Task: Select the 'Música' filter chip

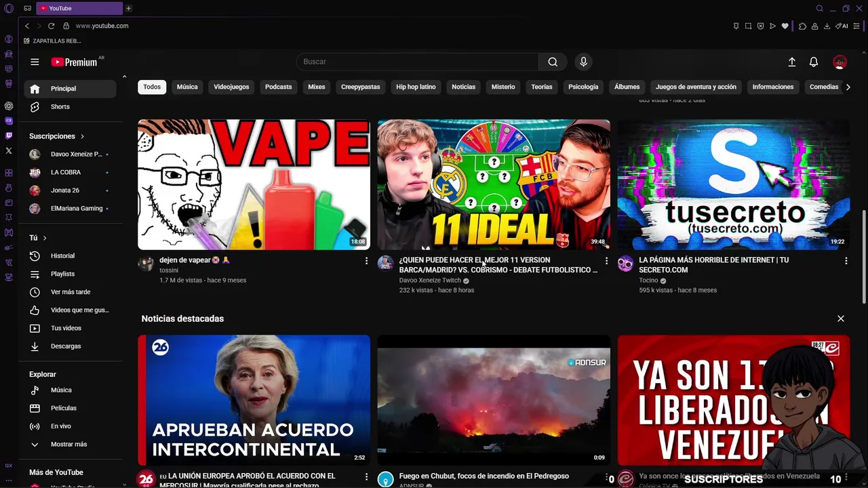Action: point(187,87)
